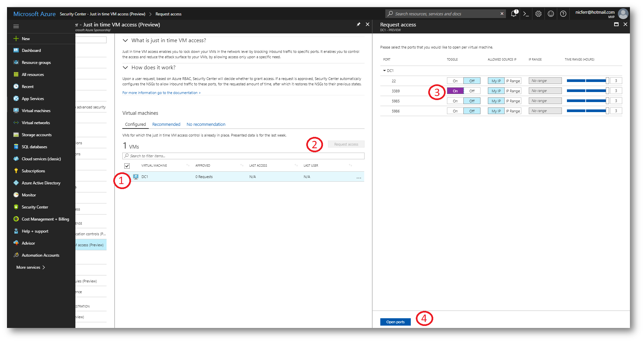644x342 pixels.
Task: Open Security Center shield icon
Action: point(16,207)
